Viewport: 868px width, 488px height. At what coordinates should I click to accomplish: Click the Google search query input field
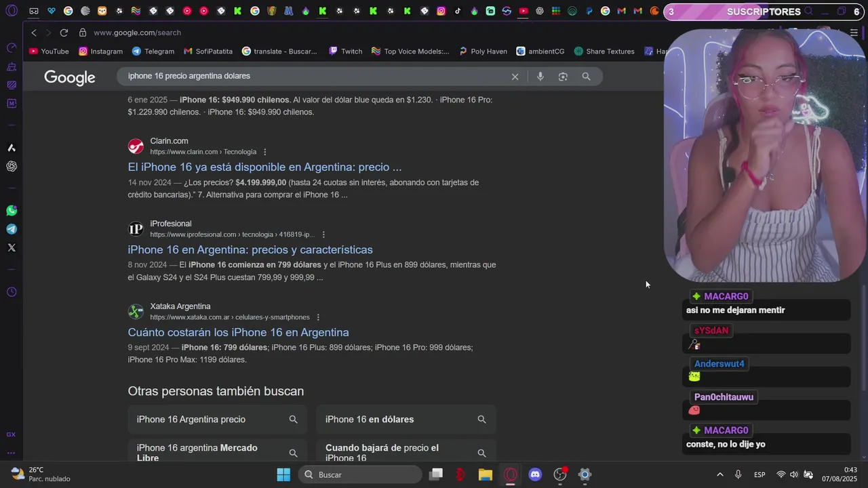point(315,76)
